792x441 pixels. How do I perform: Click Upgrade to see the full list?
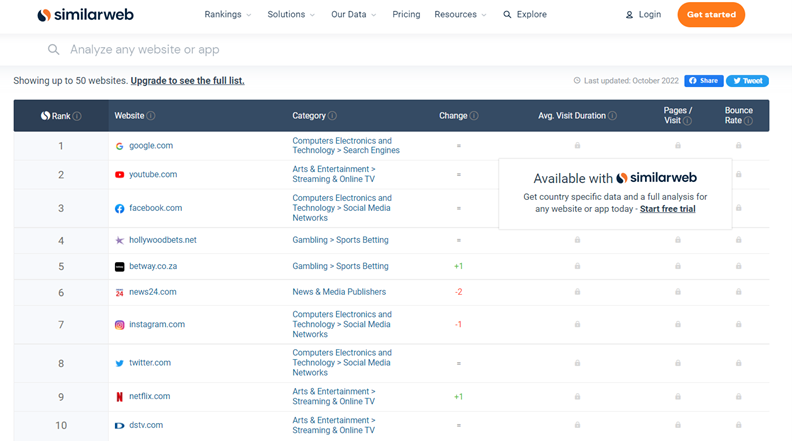click(187, 81)
